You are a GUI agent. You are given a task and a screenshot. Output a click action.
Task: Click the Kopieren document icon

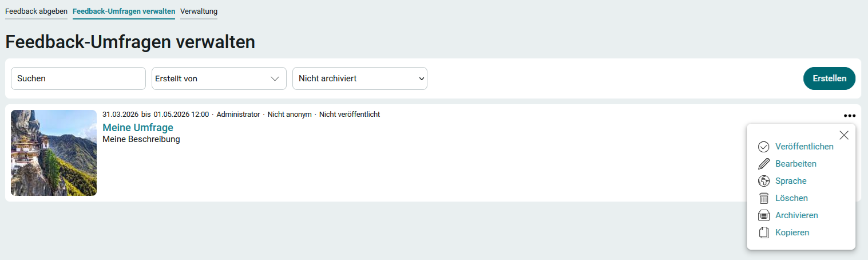coord(763,233)
